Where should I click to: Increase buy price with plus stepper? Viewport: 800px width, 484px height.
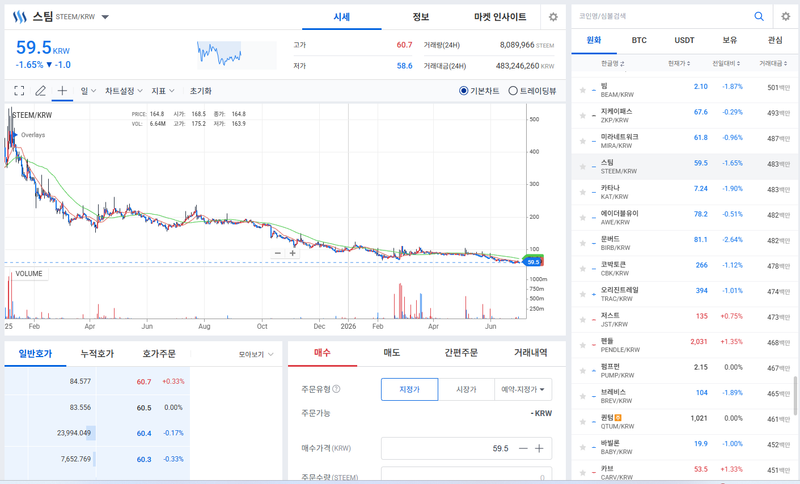(539, 448)
